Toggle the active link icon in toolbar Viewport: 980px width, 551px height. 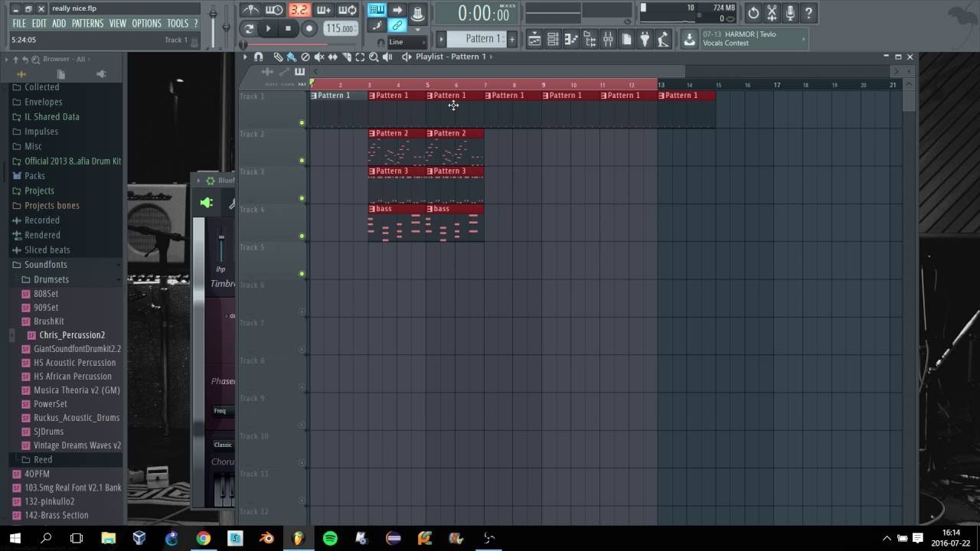397,26
